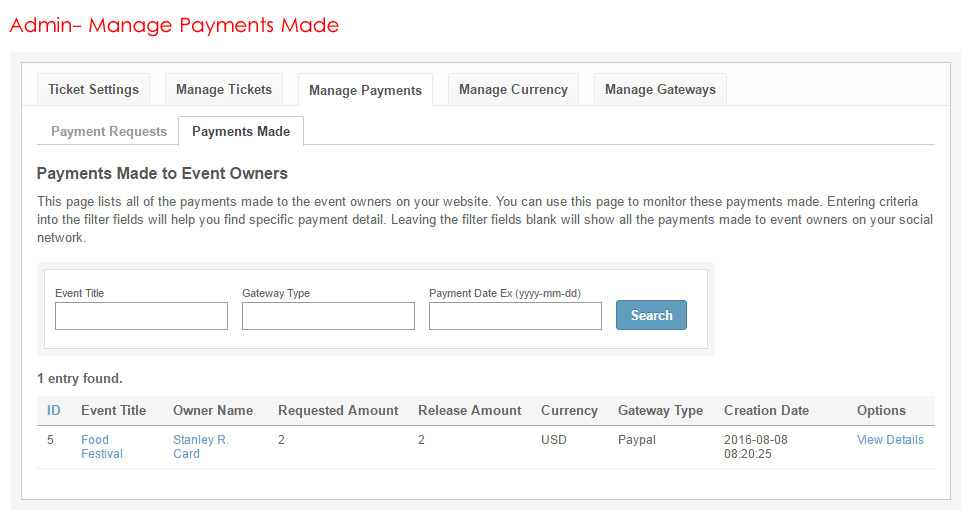971x522 pixels.
Task: Open the Food Festival event link
Action: click(101, 447)
